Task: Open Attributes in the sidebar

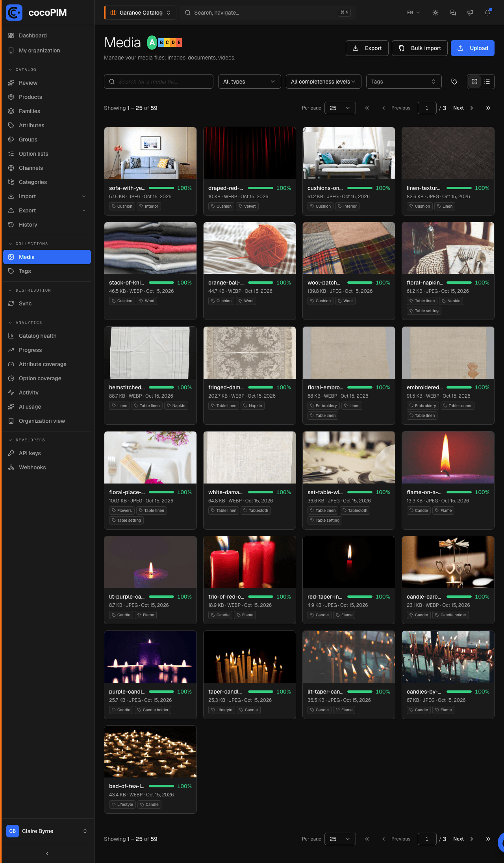Action: pos(47,125)
